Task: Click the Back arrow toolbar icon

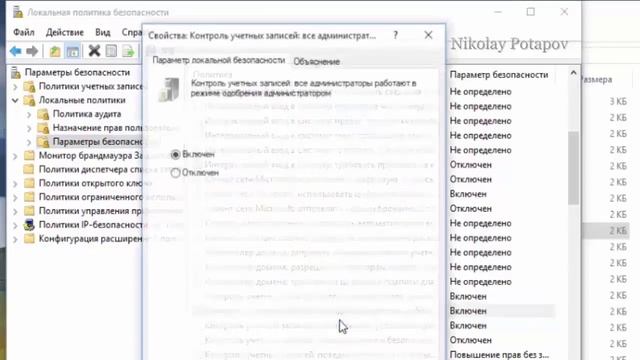Action: point(16,51)
